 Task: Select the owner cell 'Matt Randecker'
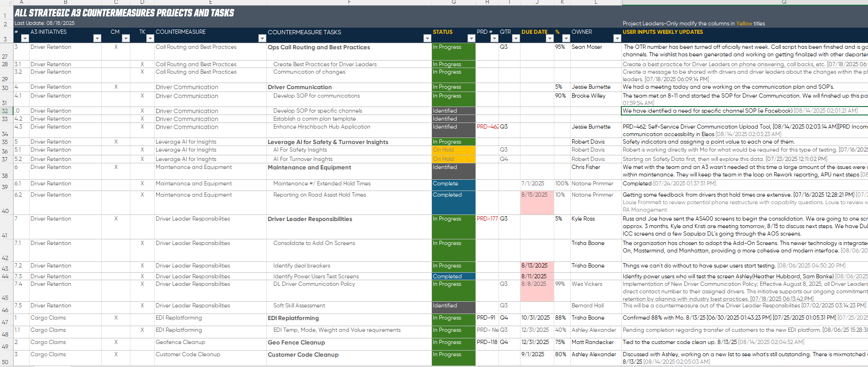(596, 344)
